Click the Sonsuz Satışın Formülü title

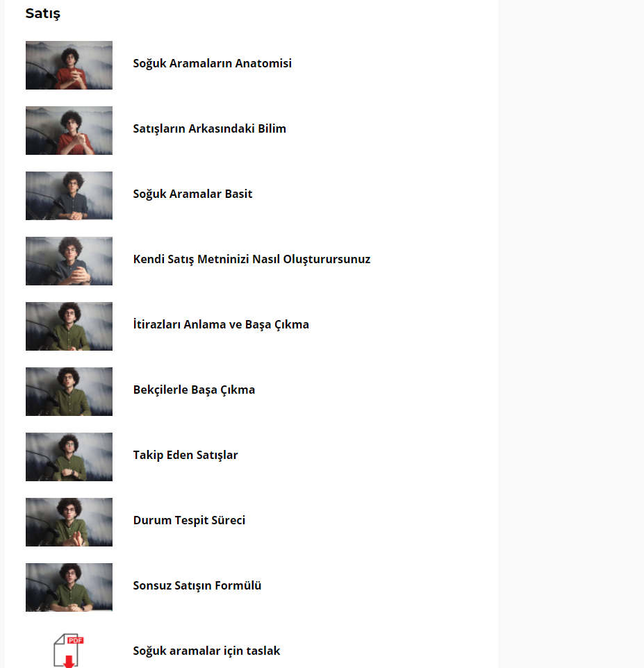pos(197,585)
